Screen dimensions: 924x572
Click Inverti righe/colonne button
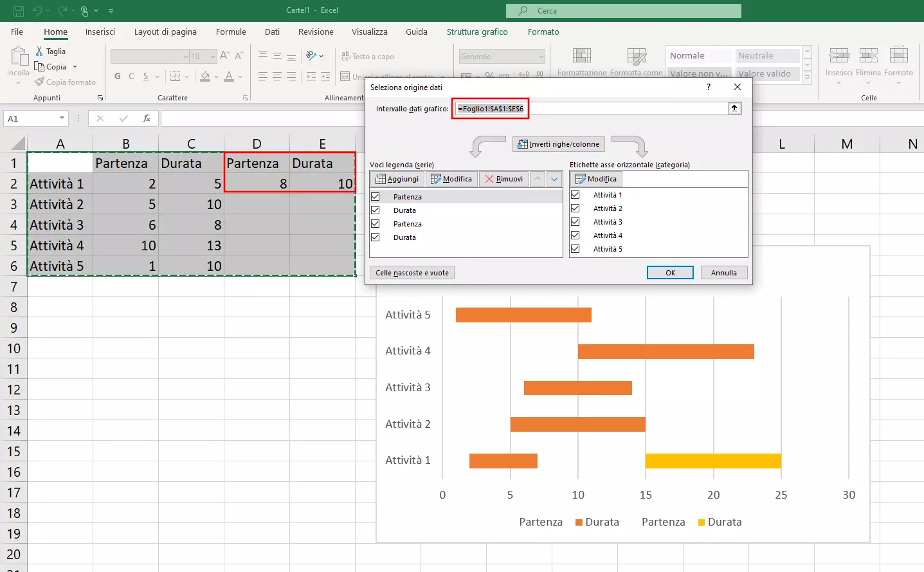pyautogui.click(x=559, y=144)
